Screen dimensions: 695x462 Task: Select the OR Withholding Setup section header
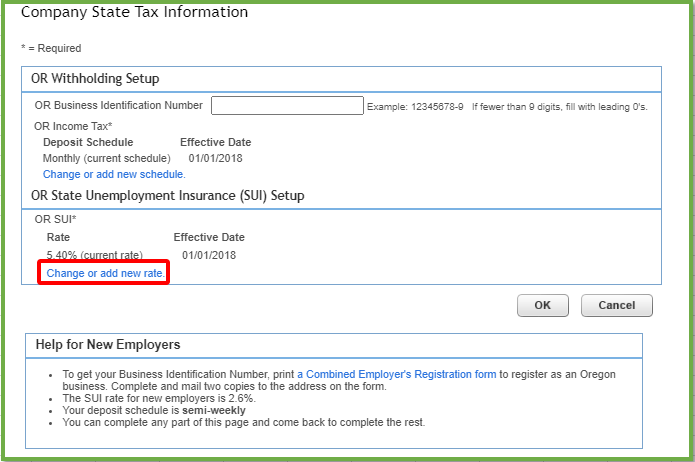point(95,78)
